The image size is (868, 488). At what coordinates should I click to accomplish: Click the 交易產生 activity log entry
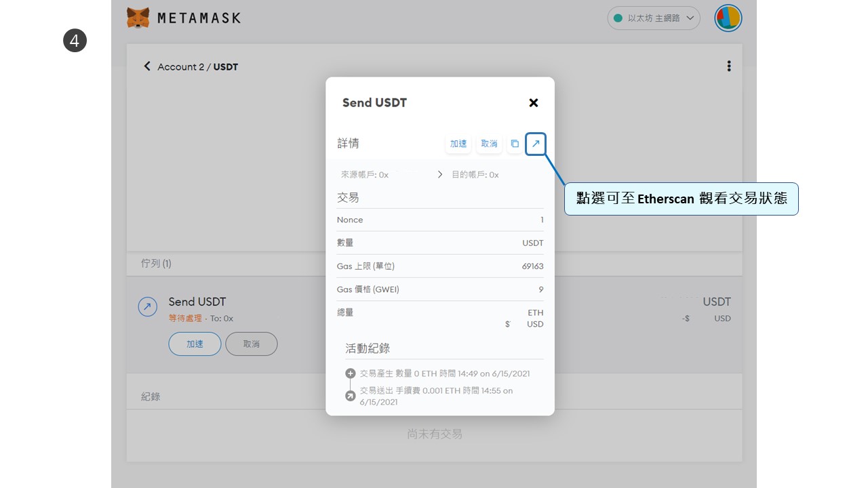445,373
